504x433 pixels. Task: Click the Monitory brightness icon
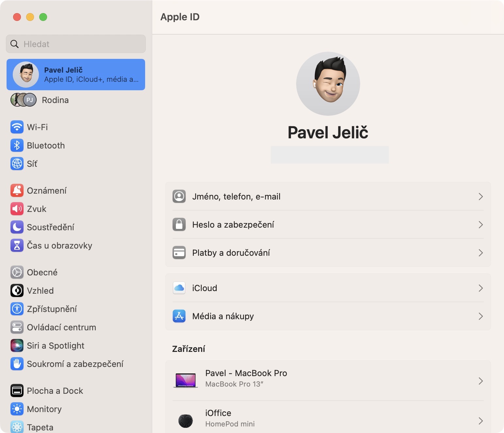point(17,409)
